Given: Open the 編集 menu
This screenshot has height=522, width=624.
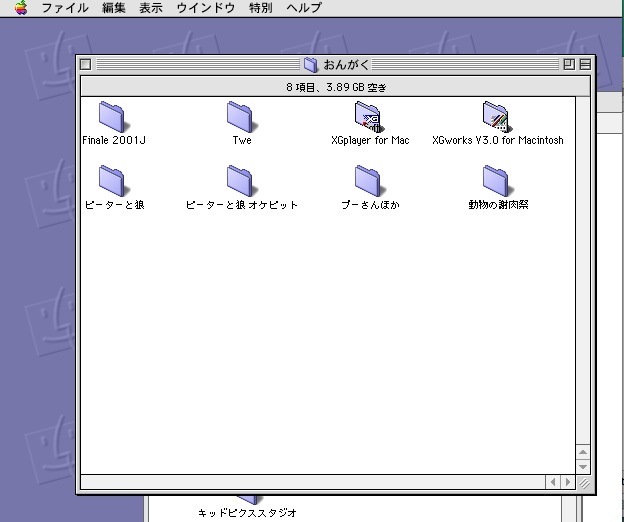Looking at the screenshot, I should pyautogui.click(x=114, y=8).
